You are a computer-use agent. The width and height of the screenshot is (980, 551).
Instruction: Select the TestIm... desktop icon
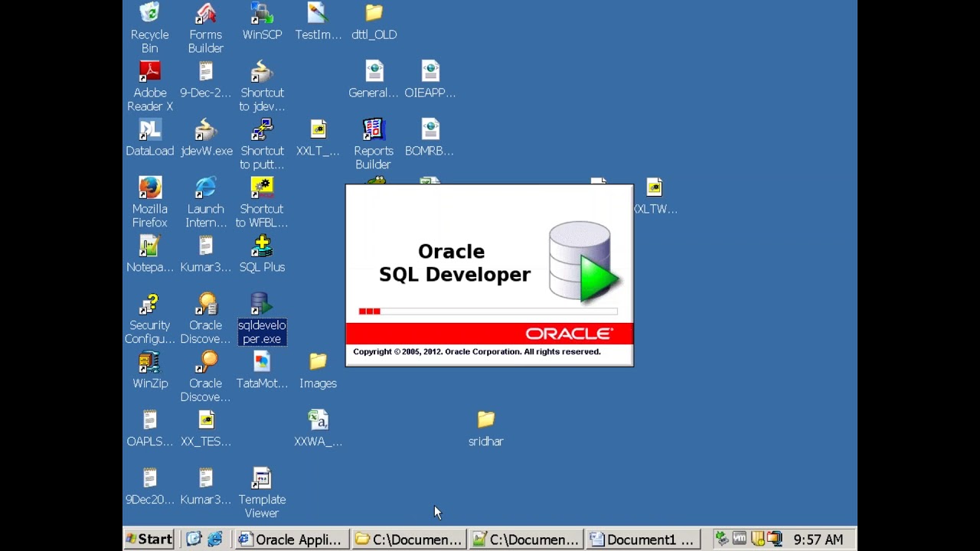tap(318, 21)
